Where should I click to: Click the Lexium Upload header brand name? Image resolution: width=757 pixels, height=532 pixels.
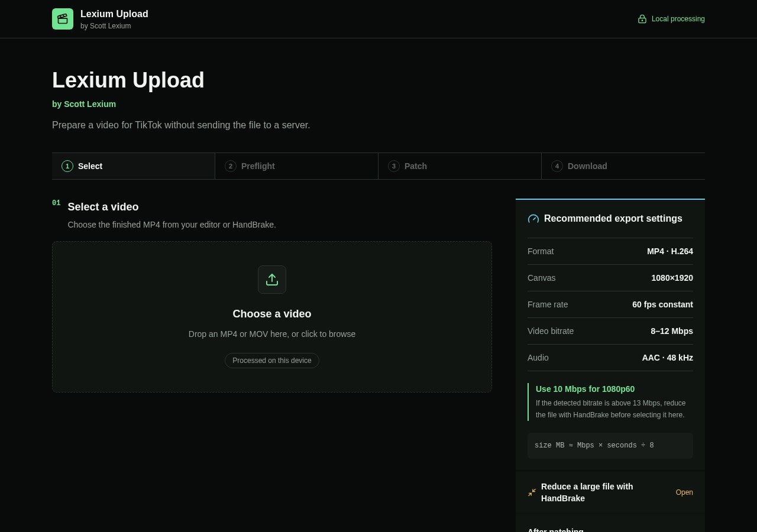[114, 14]
